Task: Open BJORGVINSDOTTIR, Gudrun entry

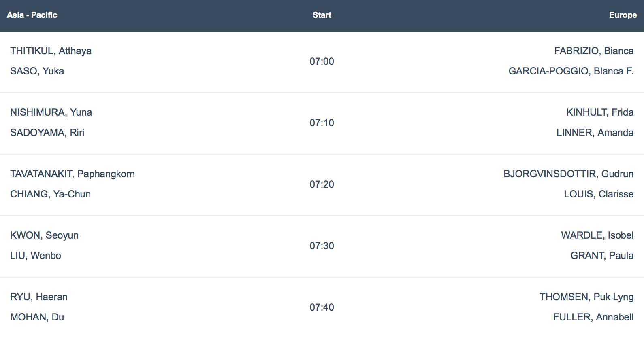Action: pos(569,174)
